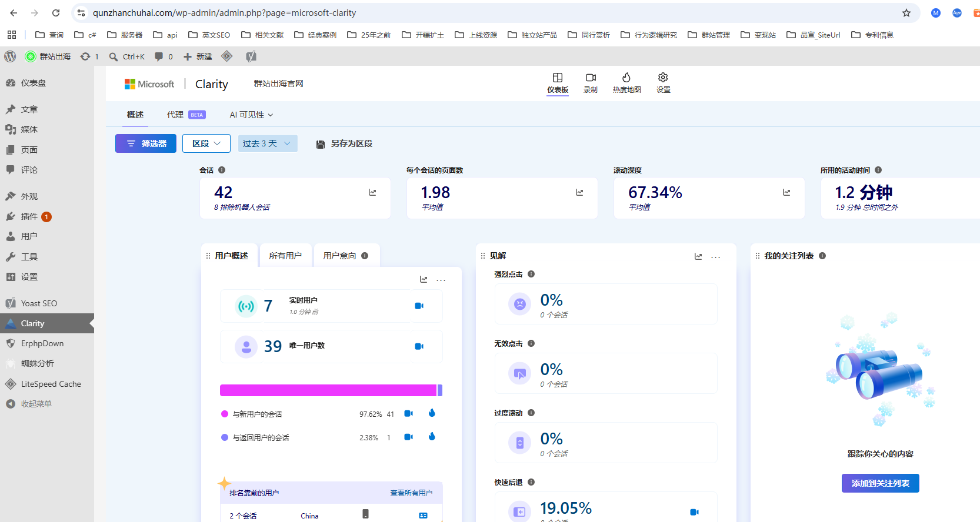
Task: Expand the 区段 dropdown
Action: (x=206, y=143)
